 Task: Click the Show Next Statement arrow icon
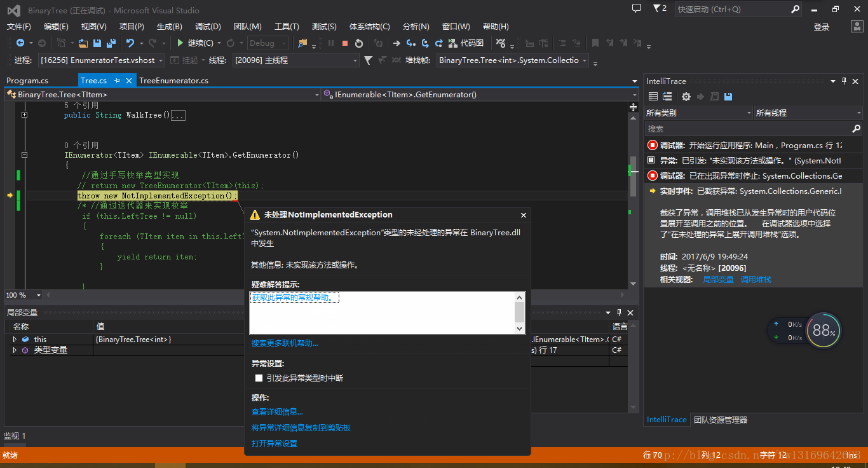[x=397, y=43]
